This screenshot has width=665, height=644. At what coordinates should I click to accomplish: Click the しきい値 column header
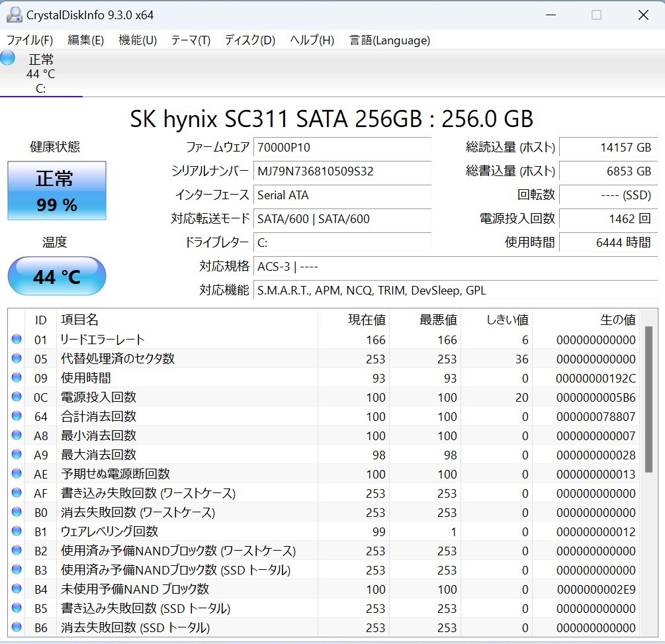point(497,320)
